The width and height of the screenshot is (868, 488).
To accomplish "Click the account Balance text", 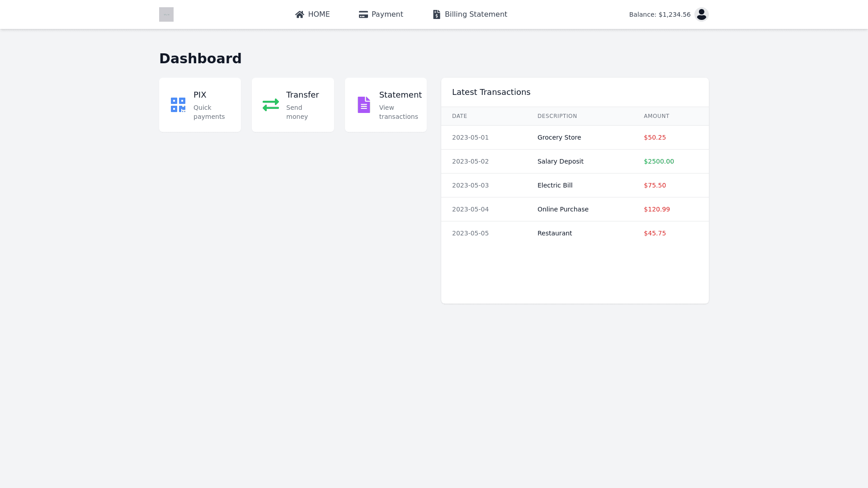I will click(x=660, y=14).
